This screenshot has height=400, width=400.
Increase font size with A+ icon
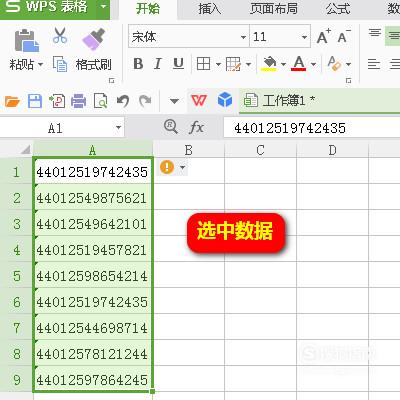324,37
